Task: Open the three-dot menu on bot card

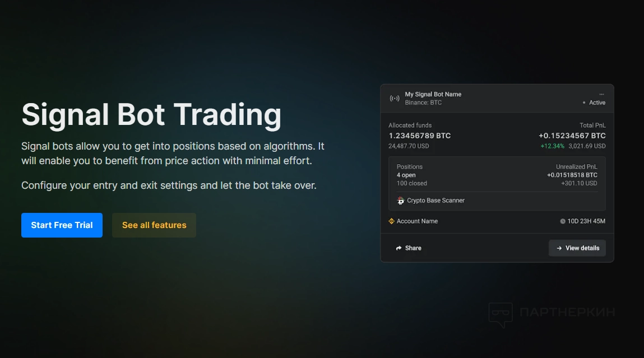Action: (601, 94)
